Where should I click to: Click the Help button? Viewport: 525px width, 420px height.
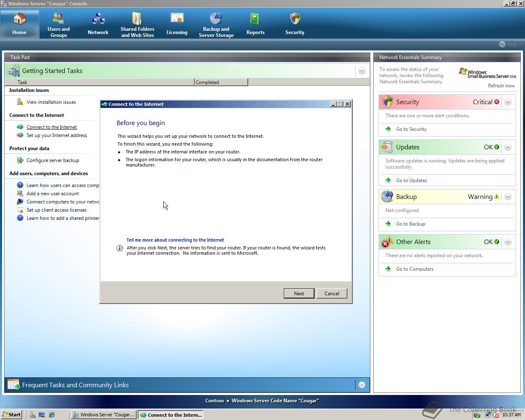[509, 44]
